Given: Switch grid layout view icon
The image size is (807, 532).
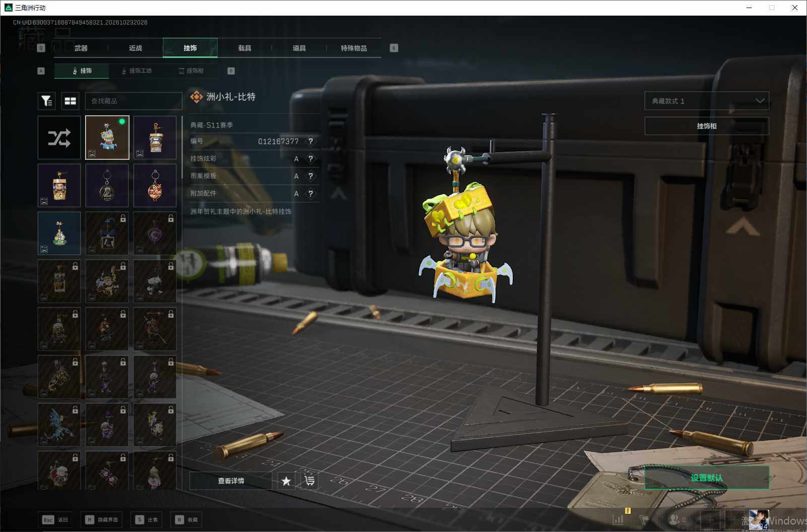Looking at the screenshot, I should [x=71, y=101].
